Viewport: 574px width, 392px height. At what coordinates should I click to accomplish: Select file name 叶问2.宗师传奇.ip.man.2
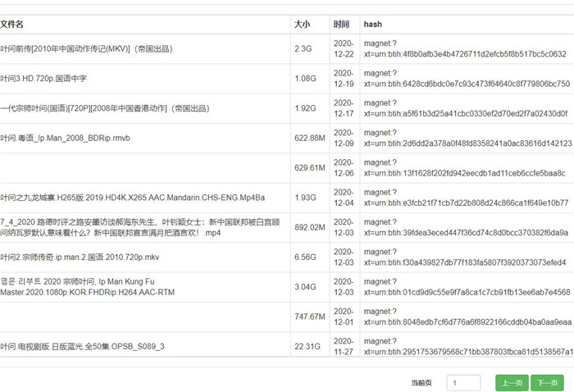pos(80,257)
